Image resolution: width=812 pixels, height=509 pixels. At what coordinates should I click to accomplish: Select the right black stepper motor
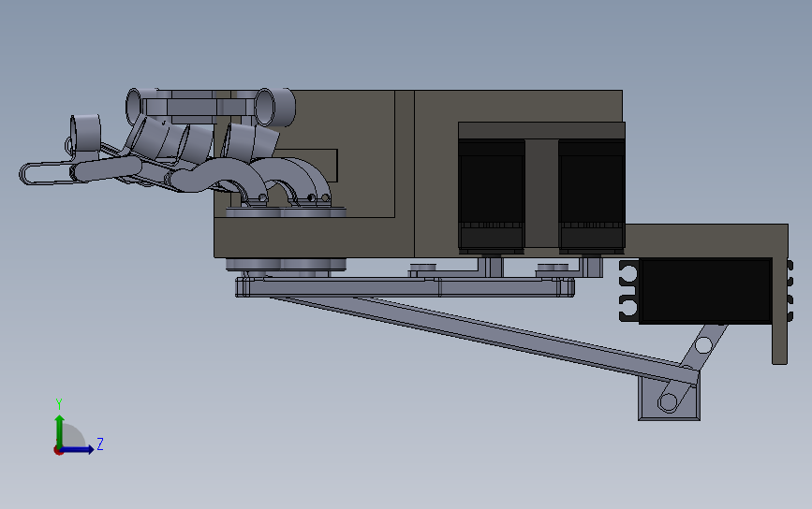[x=591, y=196]
